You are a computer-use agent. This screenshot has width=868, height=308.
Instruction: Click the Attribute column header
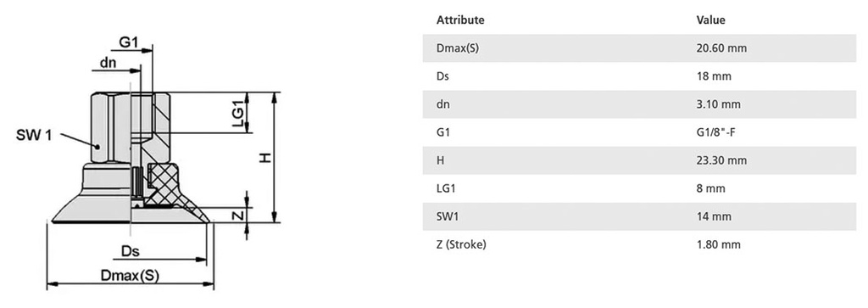tap(460, 20)
